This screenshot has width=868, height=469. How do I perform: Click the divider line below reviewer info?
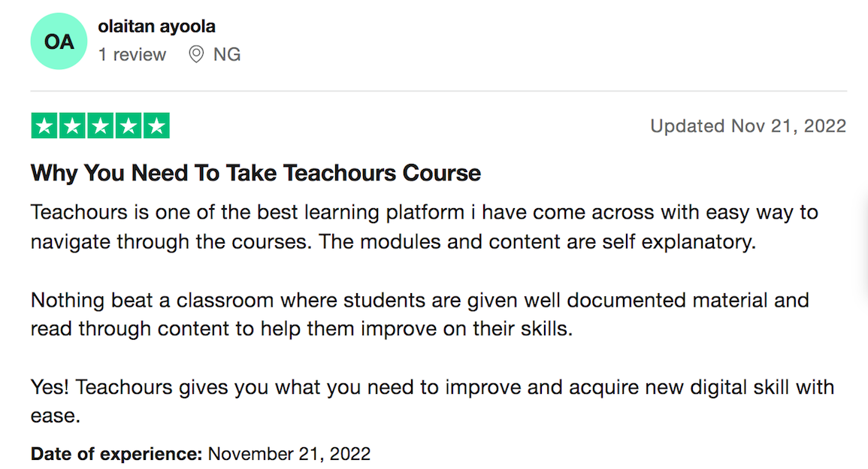pos(438,91)
